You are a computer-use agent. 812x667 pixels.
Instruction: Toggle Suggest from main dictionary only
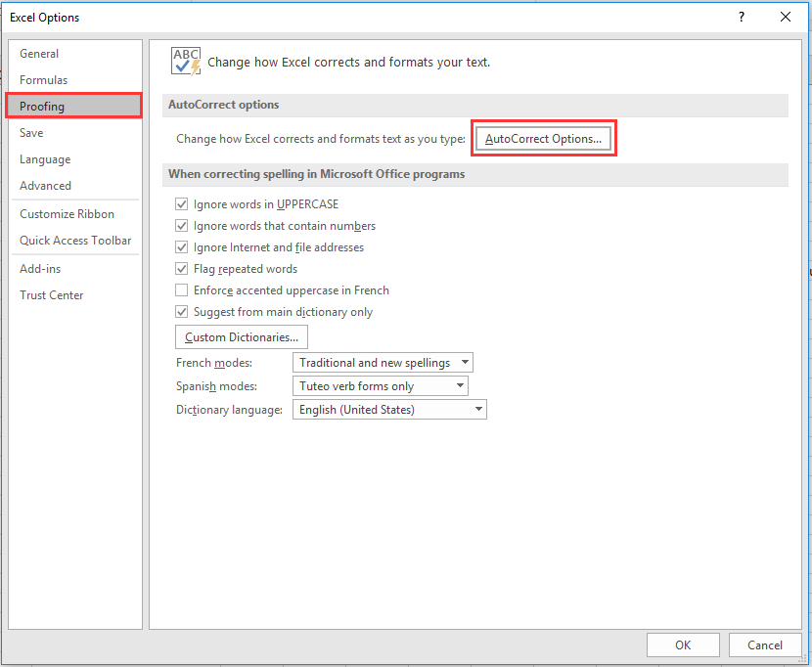(181, 312)
